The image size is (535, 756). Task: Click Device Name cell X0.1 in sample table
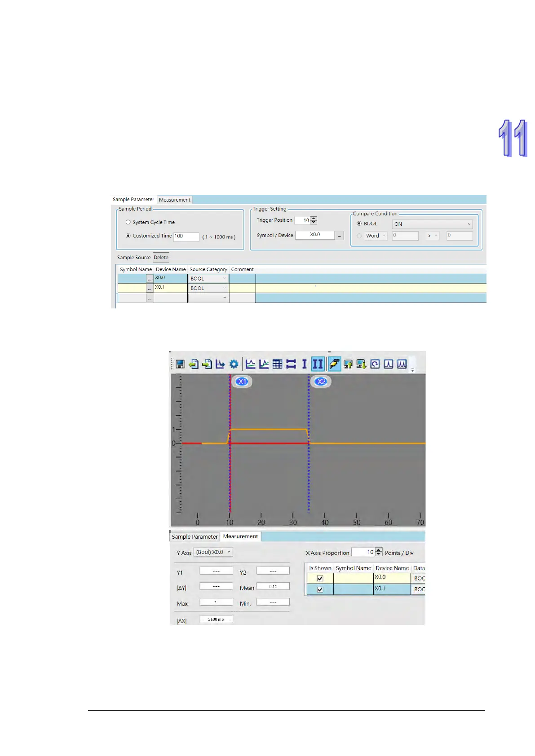tap(171, 288)
